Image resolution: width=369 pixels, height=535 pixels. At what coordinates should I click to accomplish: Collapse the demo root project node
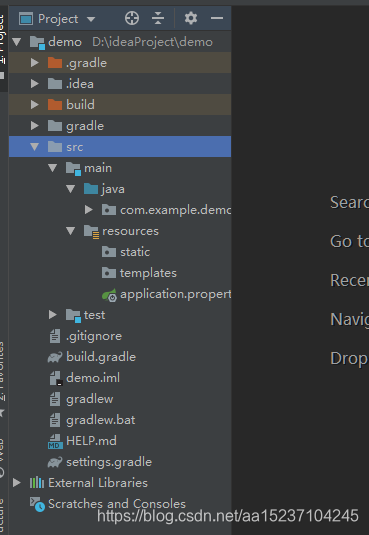pyautogui.click(x=17, y=42)
